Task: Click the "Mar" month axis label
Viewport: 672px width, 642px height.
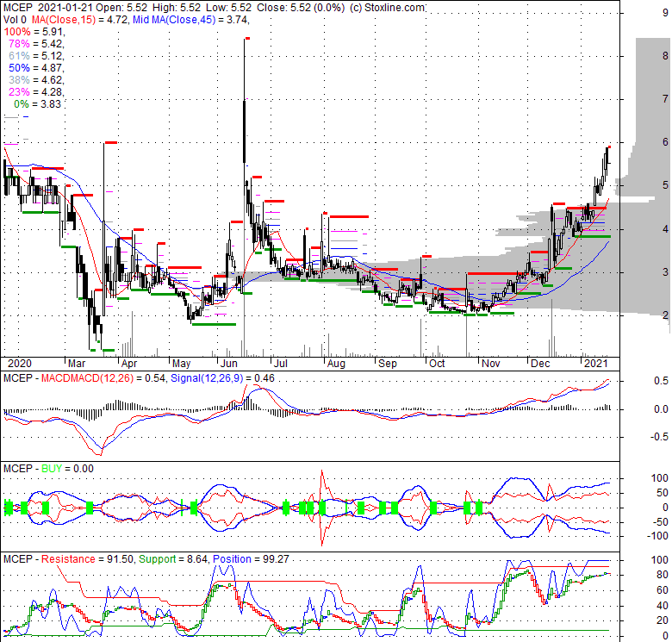Action: [x=77, y=364]
